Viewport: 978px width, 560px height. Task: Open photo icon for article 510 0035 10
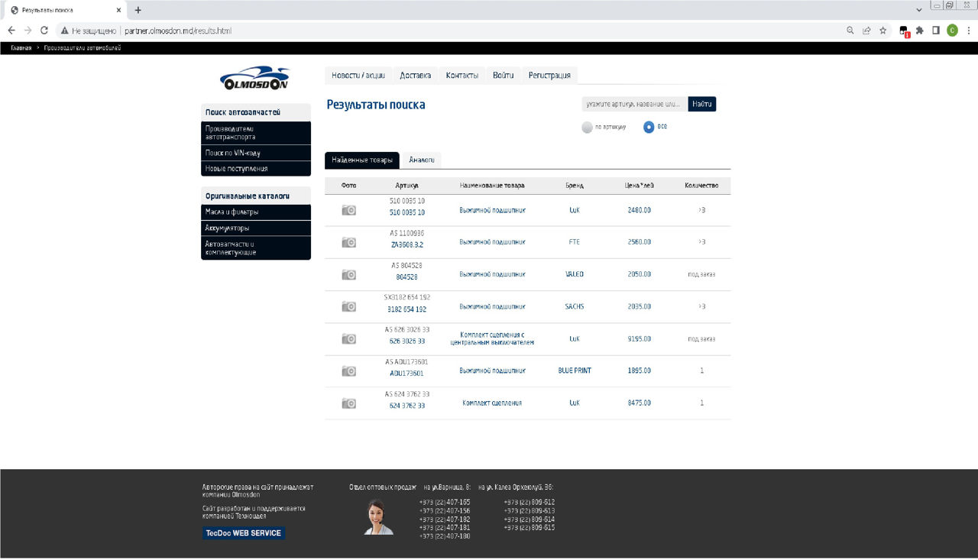point(348,210)
